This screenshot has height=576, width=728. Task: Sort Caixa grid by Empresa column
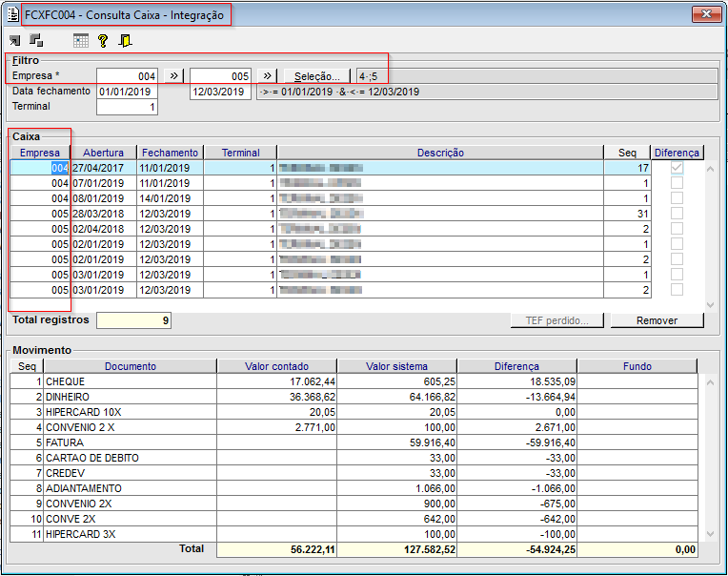(40, 153)
